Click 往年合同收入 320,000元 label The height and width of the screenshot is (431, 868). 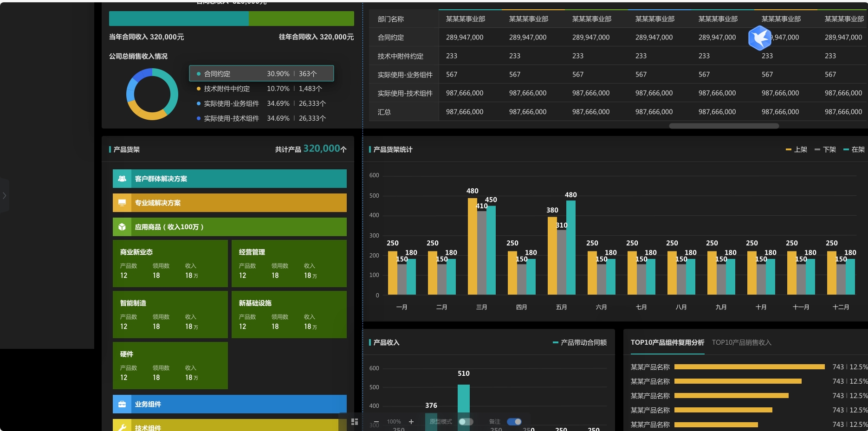(x=317, y=37)
